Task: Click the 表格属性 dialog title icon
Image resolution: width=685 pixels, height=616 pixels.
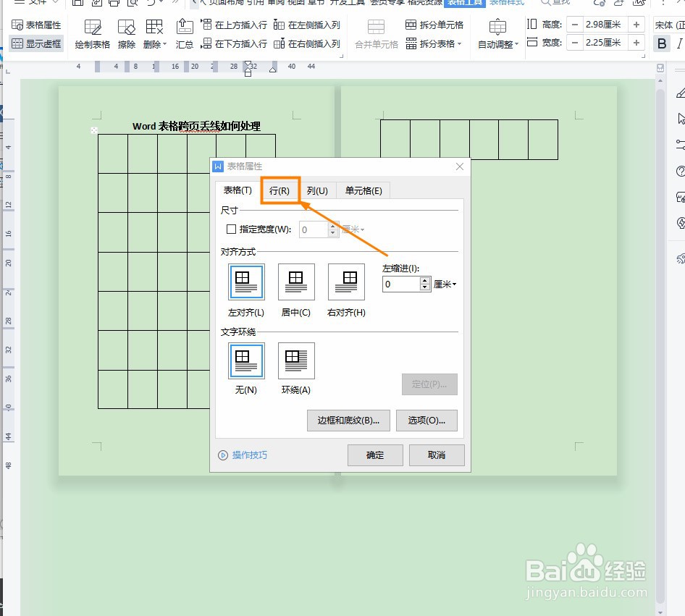Action: click(x=218, y=166)
